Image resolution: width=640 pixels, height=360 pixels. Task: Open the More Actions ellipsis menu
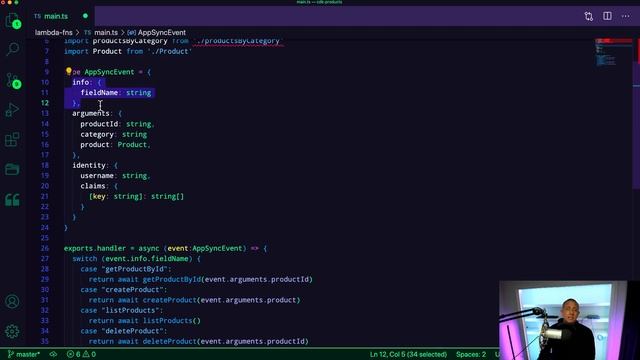tap(626, 16)
